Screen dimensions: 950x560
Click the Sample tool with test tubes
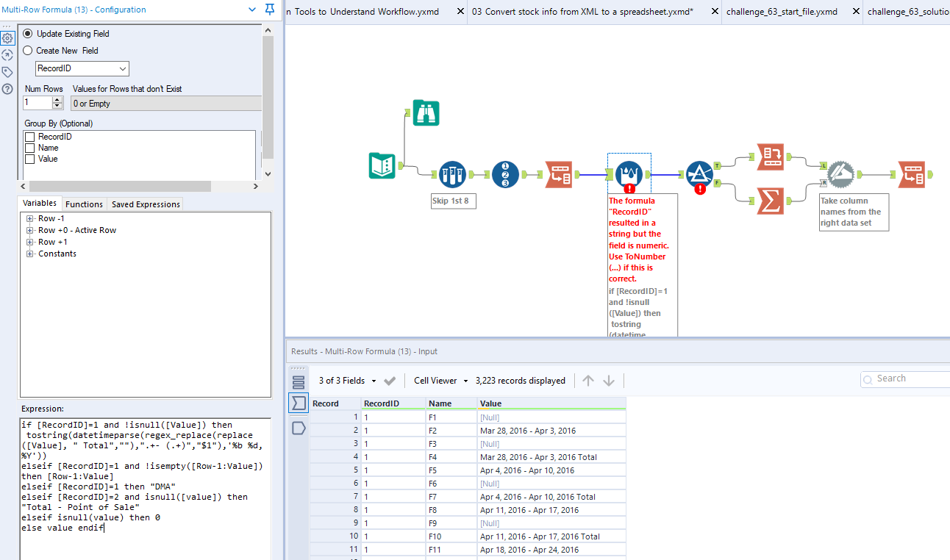point(452,175)
